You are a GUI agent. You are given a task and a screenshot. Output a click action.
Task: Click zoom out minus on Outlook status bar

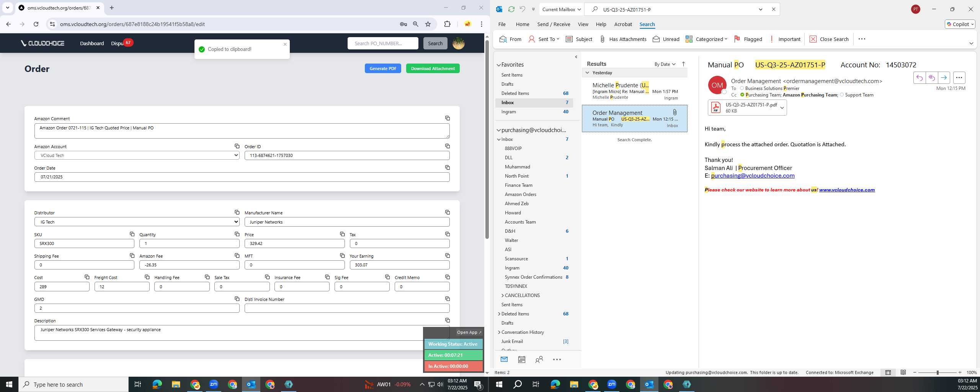915,372
